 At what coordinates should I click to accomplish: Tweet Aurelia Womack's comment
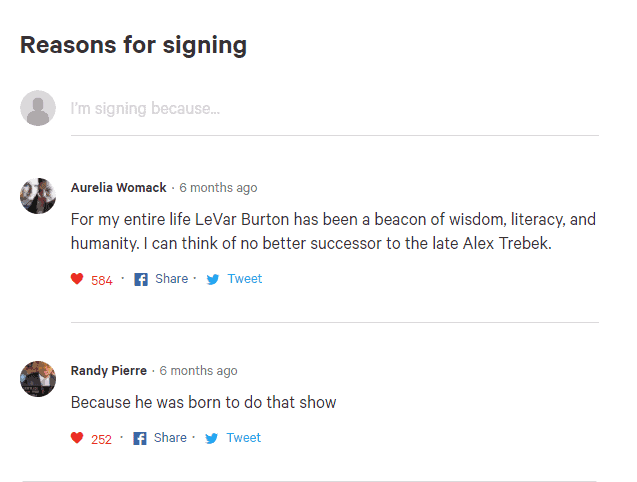pos(245,279)
